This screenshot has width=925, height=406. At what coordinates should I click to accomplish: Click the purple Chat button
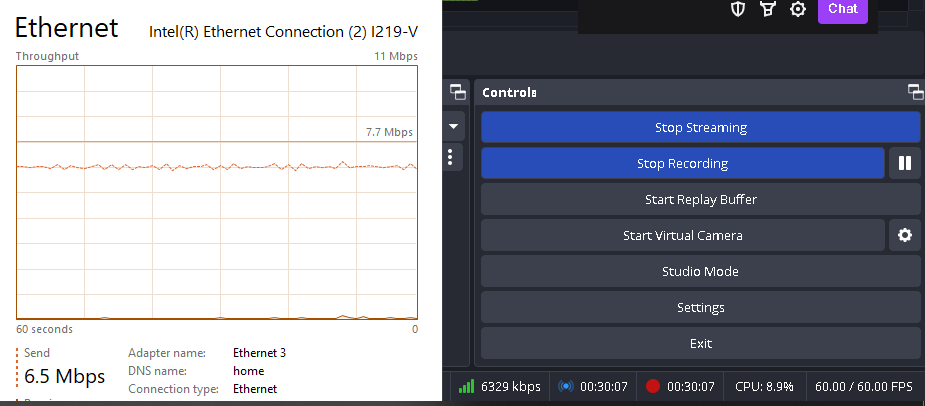842,9
